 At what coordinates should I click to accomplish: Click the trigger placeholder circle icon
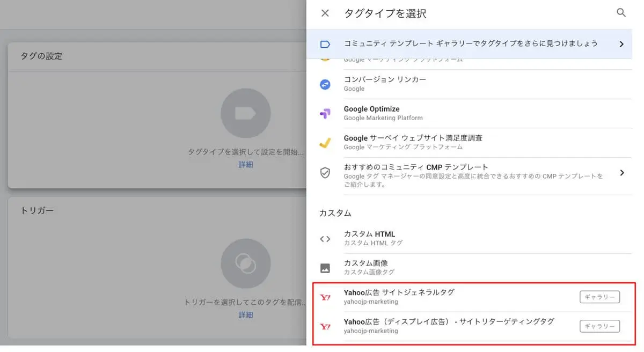pyautogui.click(x=245, y=263)
